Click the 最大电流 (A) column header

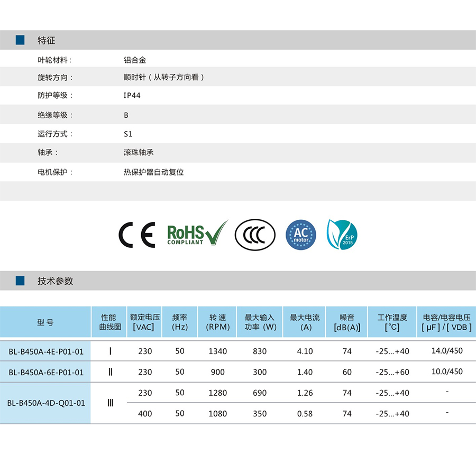(305, 322)
